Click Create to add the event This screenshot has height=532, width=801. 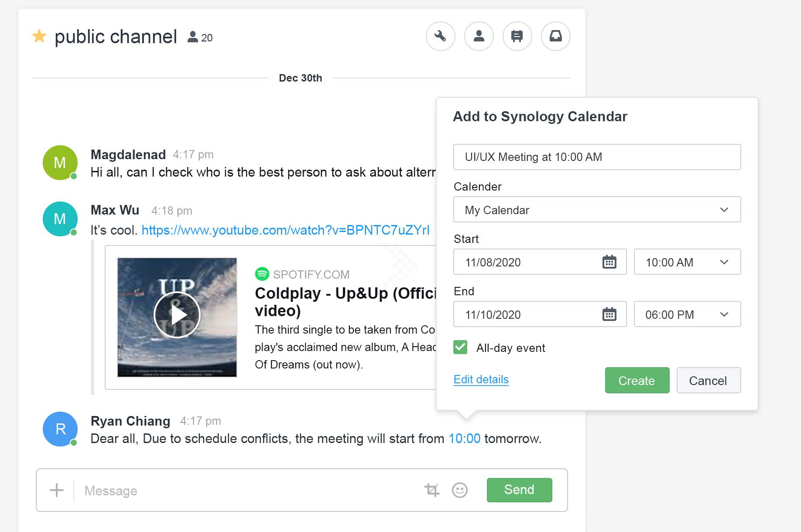(x=637, y=380)
